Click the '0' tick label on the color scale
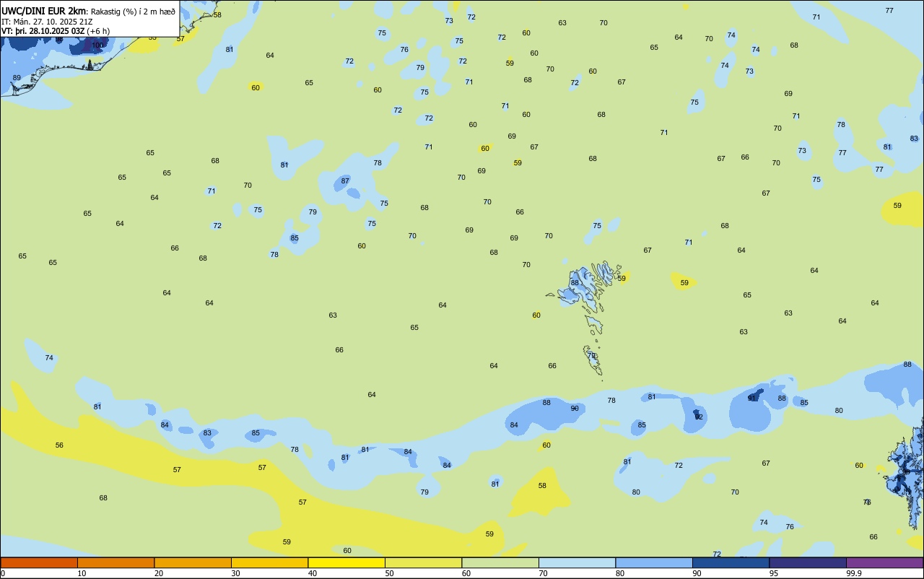The image size is (924, 579). click(3, 573)
